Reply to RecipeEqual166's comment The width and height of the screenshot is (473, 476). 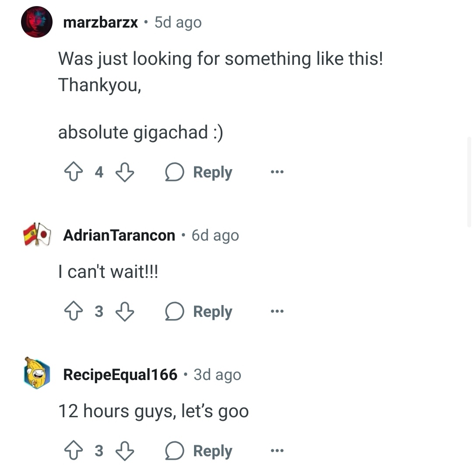(x=199, y=451)
